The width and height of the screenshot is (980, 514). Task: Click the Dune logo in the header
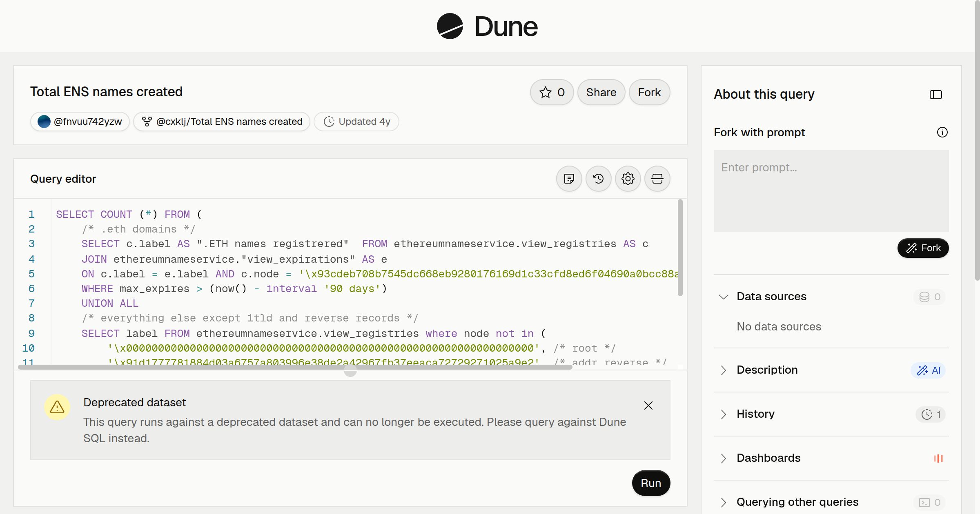[487, 26]
